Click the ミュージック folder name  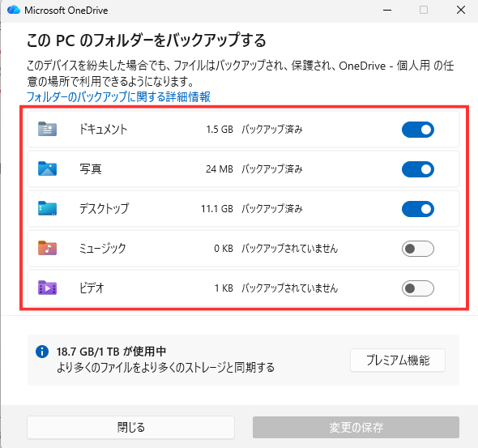[x=102, y=249]
